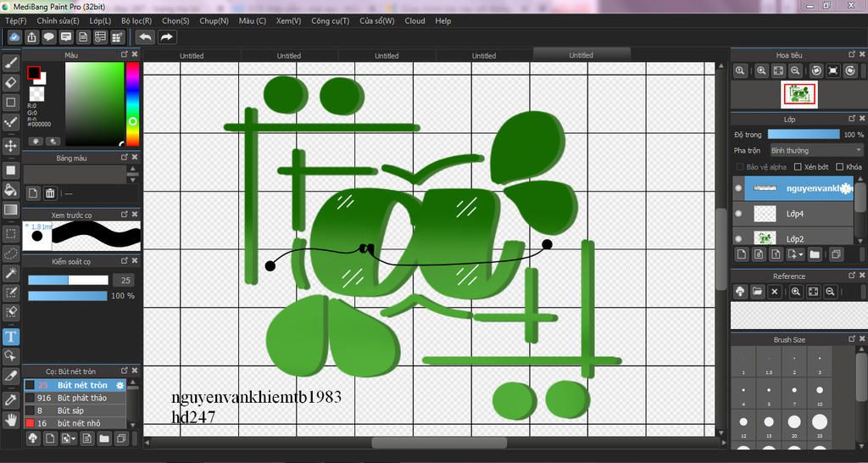Viewport: 868px width, 463px height.
Task: Select the Hand pan tool
Action: [x=11, y=419]
